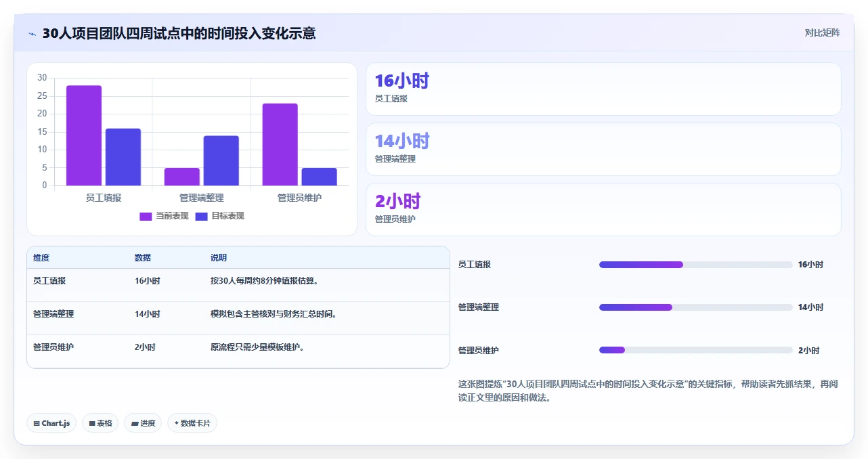Click the chart axis label 员工填报

[x=104, y=198]
